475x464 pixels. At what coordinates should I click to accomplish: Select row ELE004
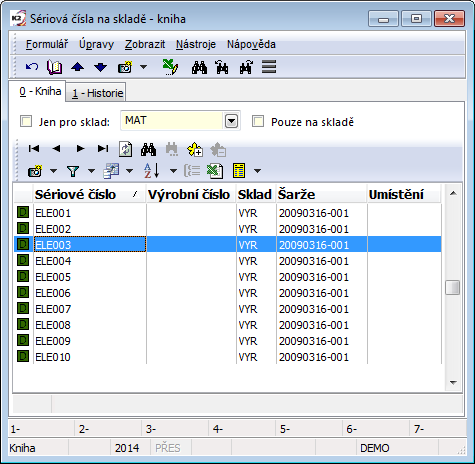(228, 261)
